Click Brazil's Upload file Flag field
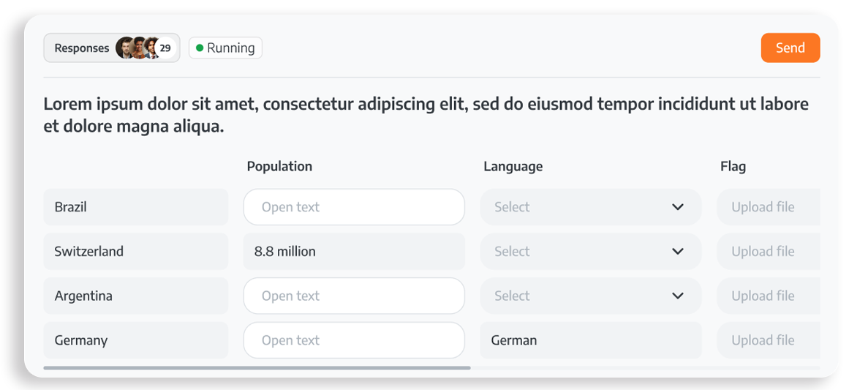Screen dimensions: 868x390 pos(769,207)
